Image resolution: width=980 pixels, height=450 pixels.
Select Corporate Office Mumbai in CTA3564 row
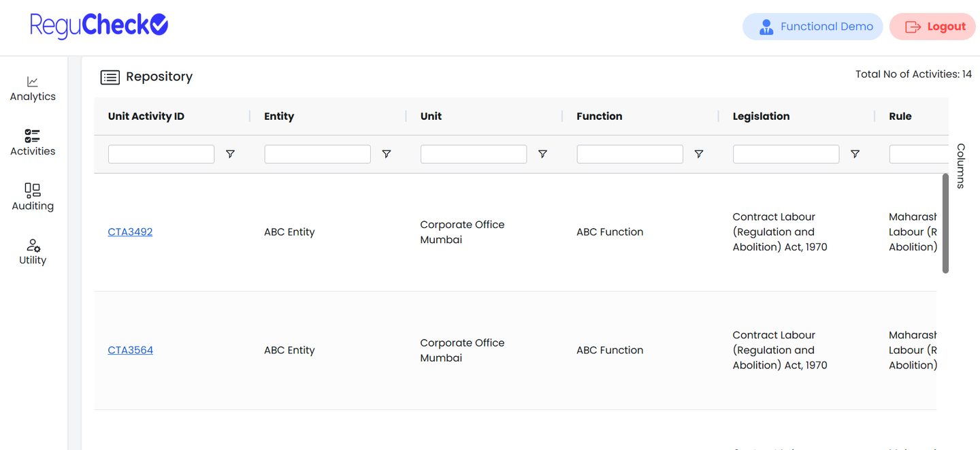click(462, 351)
